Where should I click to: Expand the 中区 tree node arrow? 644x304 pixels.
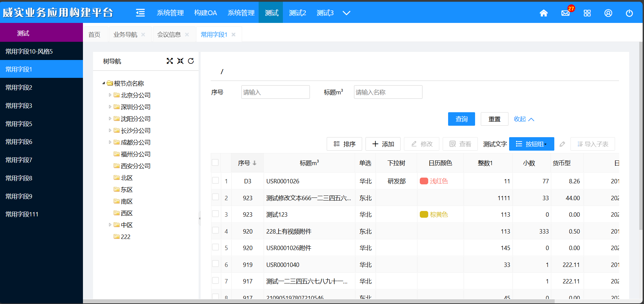click(110, 225)
